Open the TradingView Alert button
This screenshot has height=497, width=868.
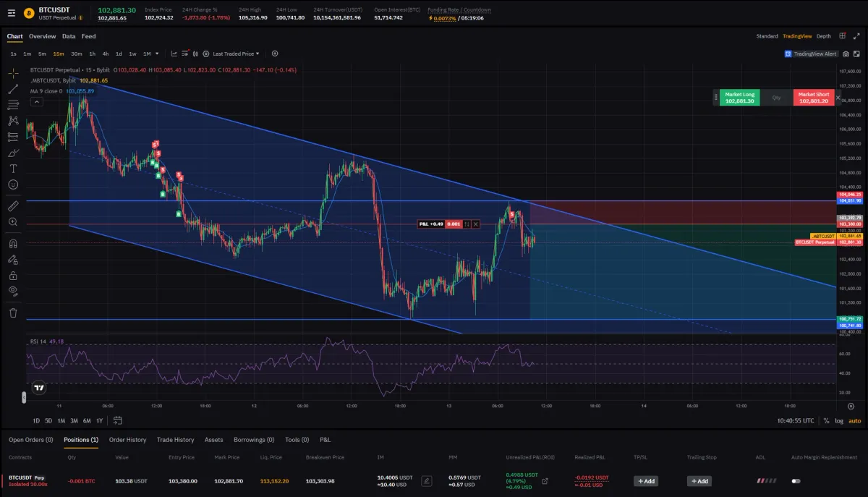[x=812, y=54]
